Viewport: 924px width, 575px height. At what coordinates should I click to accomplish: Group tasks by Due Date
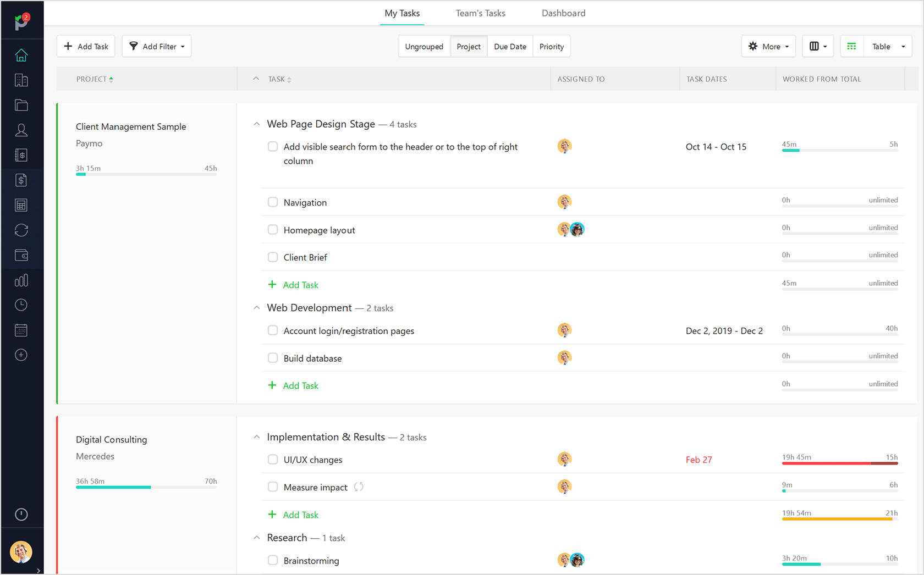510,46
